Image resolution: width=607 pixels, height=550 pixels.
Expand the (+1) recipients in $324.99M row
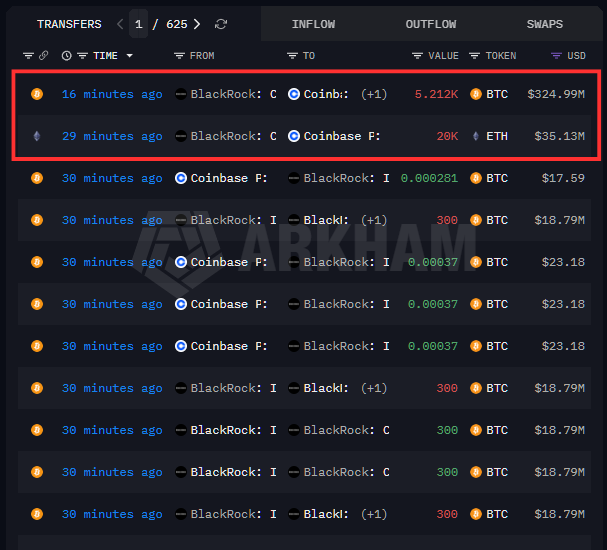pyautogui.click(x=374, y=94)
